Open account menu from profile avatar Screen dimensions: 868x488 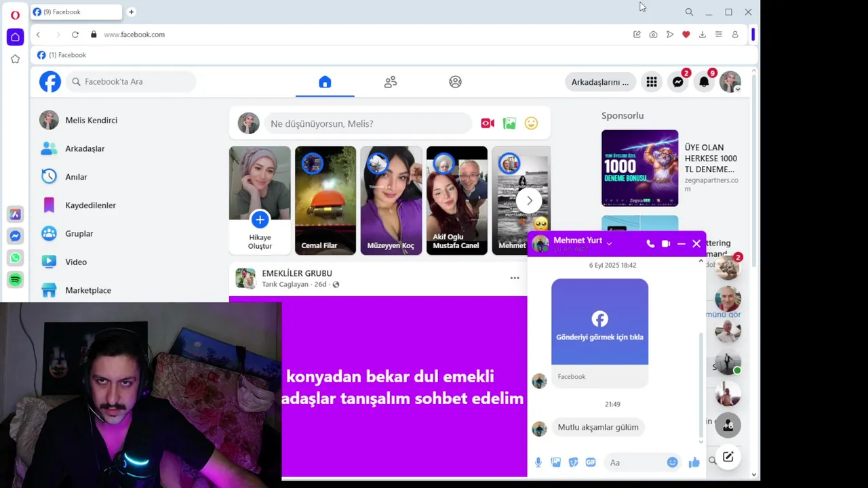(x=730, y=82)
